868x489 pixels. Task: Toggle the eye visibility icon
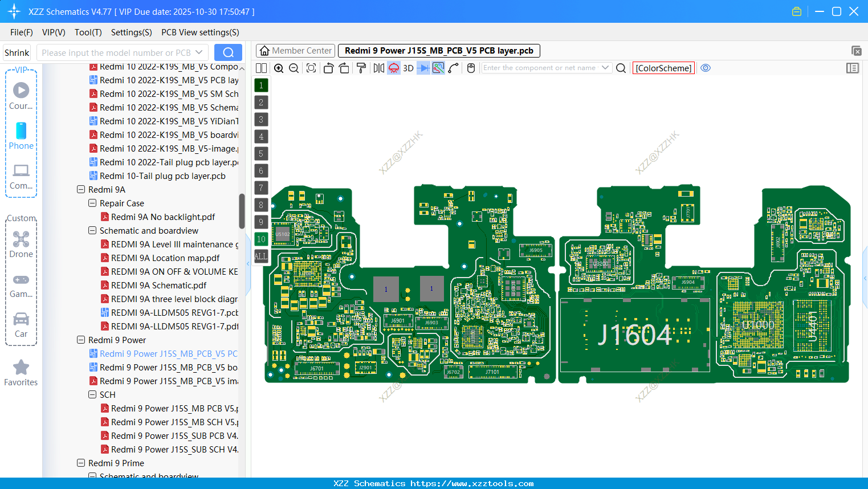coord(706,68)
